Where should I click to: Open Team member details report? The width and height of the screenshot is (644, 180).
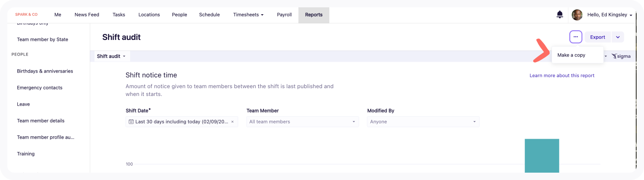pyautogui.click(x=41, y=121)
